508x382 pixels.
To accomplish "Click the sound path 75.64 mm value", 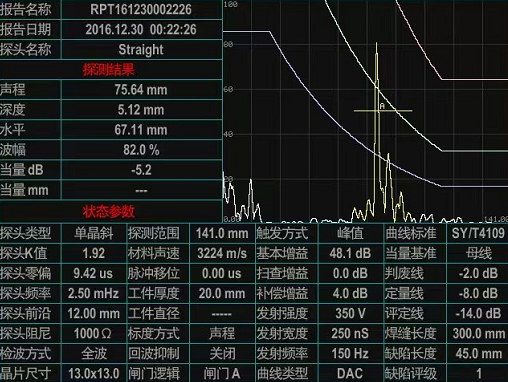I will [x=141, y=90].
